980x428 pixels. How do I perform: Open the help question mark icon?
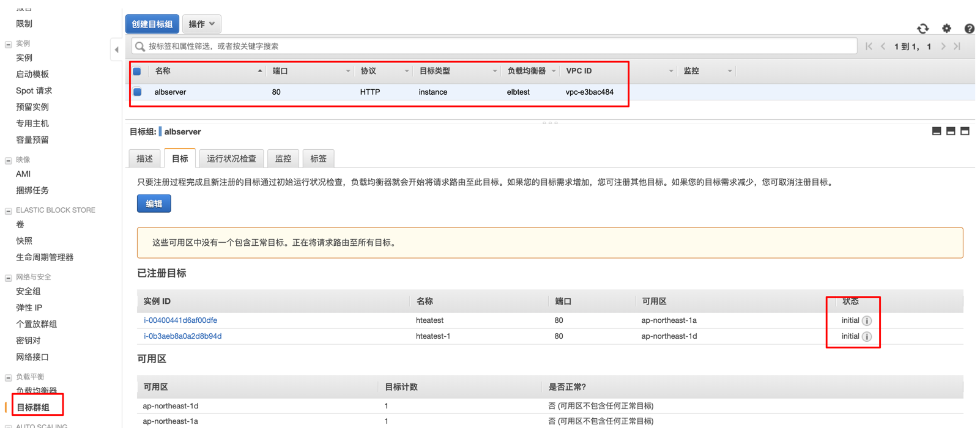pyautogui.click(x=969, y=28)
